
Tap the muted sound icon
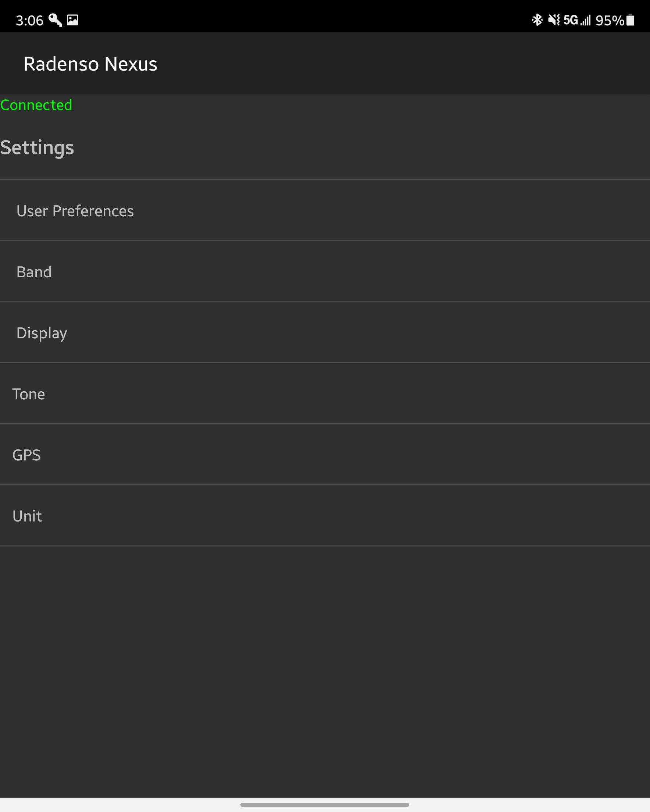pyautogui.click(x=554, y=20)
